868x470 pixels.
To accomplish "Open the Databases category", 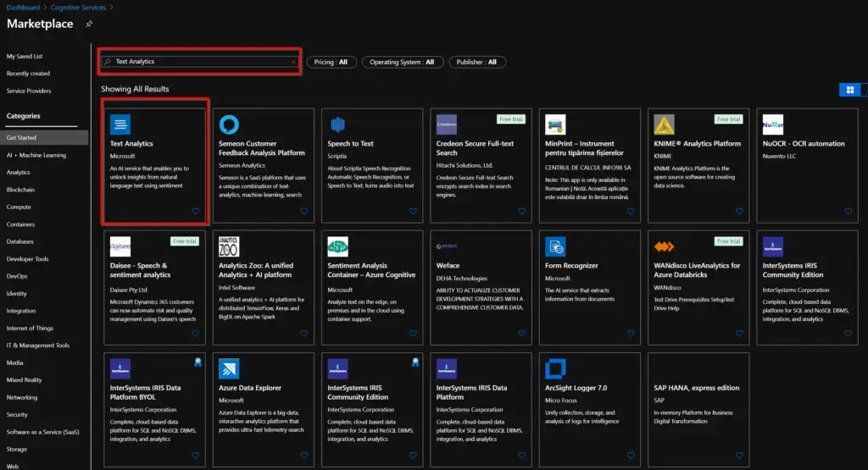I will [20, 241].
